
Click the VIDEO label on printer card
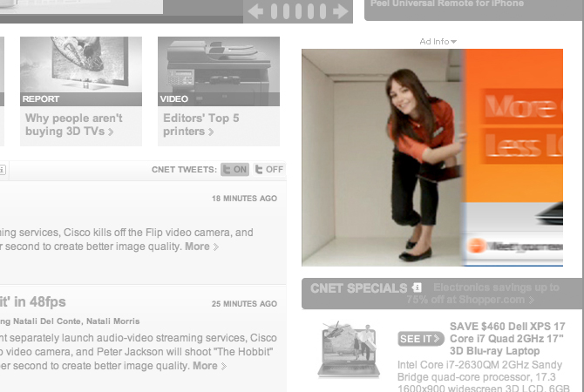coord(174,99)
